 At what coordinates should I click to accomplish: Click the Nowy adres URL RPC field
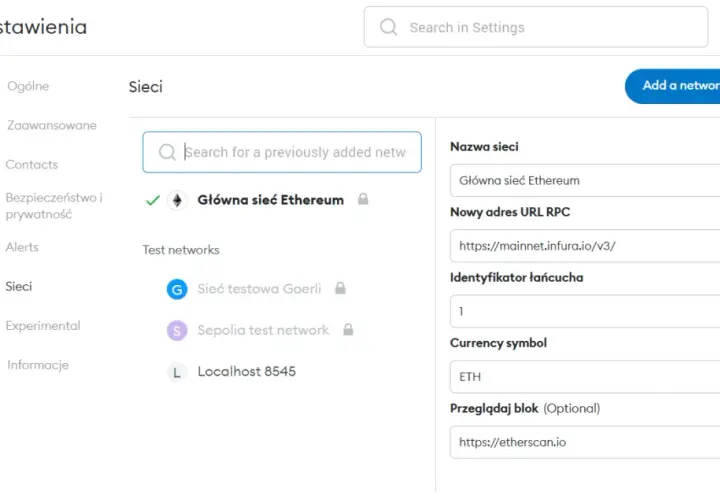(585, 246)
